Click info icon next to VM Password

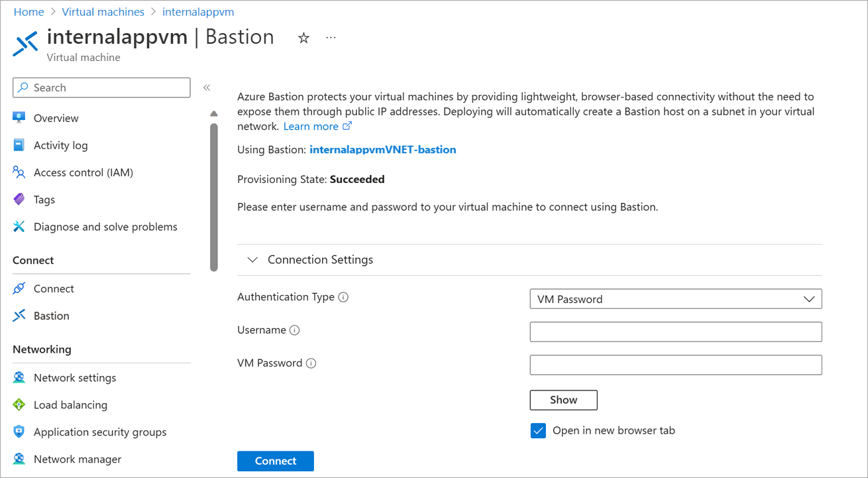click(x=311, y=363)
